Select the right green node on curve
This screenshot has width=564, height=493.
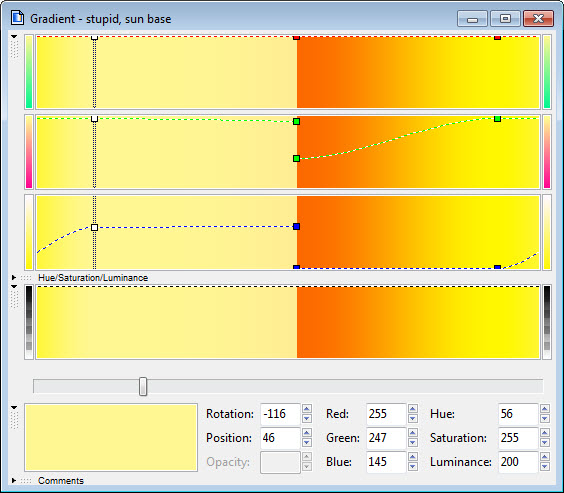click(497, 119)
